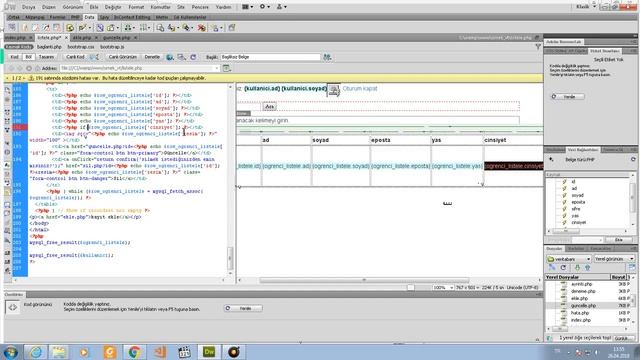The height and width of the screenshot is (360, 640).
Task: Click the eposta column header in design view
Action: tap(381, 140)
